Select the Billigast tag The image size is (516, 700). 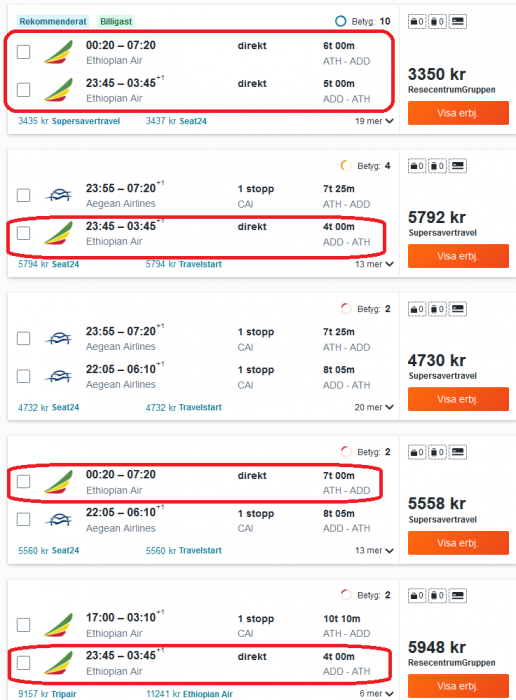coord(116,21)
